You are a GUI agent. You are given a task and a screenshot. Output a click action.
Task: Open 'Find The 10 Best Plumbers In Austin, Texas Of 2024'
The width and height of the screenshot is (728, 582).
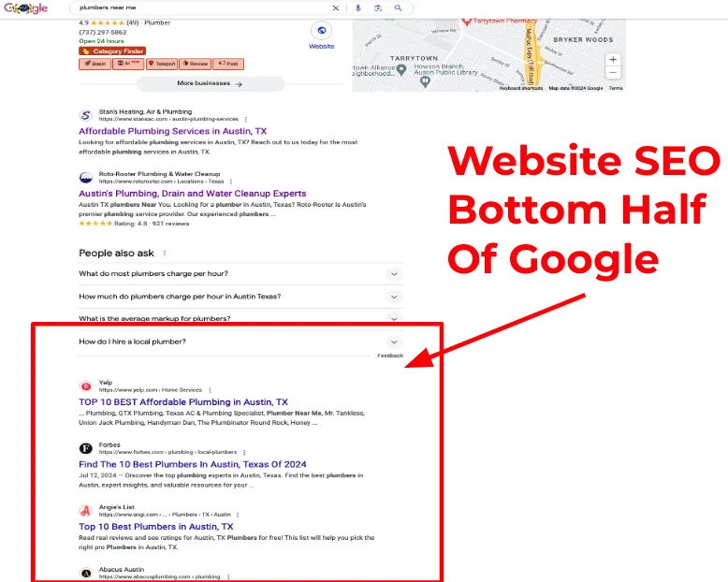pos(193,465)
